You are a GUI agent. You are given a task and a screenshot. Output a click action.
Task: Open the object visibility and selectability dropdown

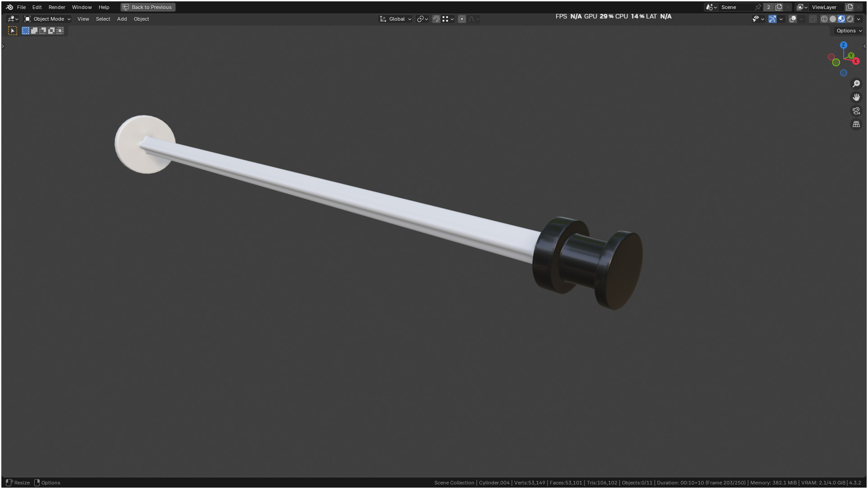click(758, 19)
